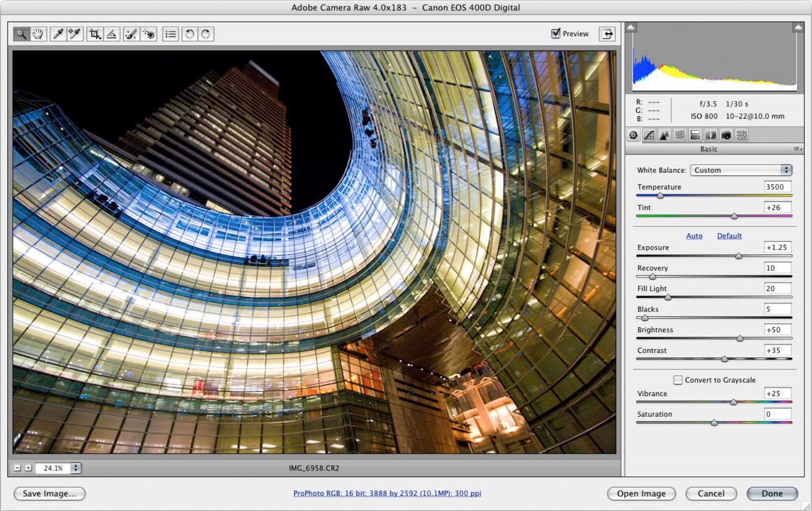Viewport: 812px width, 511px height.
Task: Toggle highlight clipping warning in histogram
Action: coord(798,27)
